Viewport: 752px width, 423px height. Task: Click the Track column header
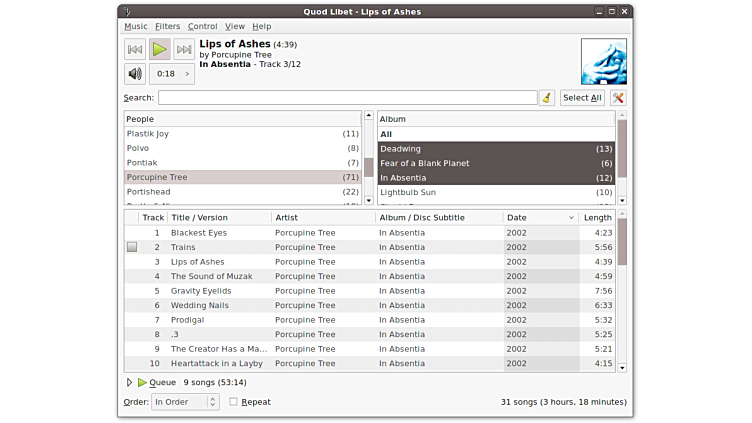[153, 218]
